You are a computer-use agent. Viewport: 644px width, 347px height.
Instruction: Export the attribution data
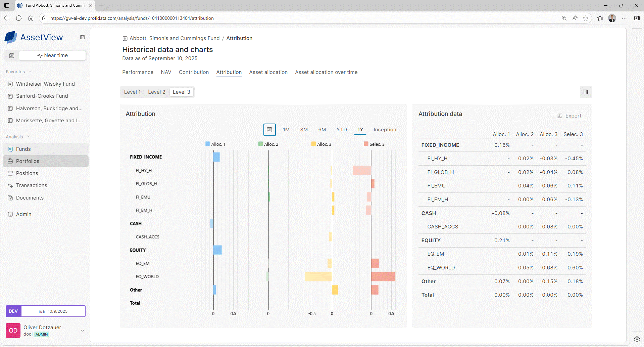(569, 116)
